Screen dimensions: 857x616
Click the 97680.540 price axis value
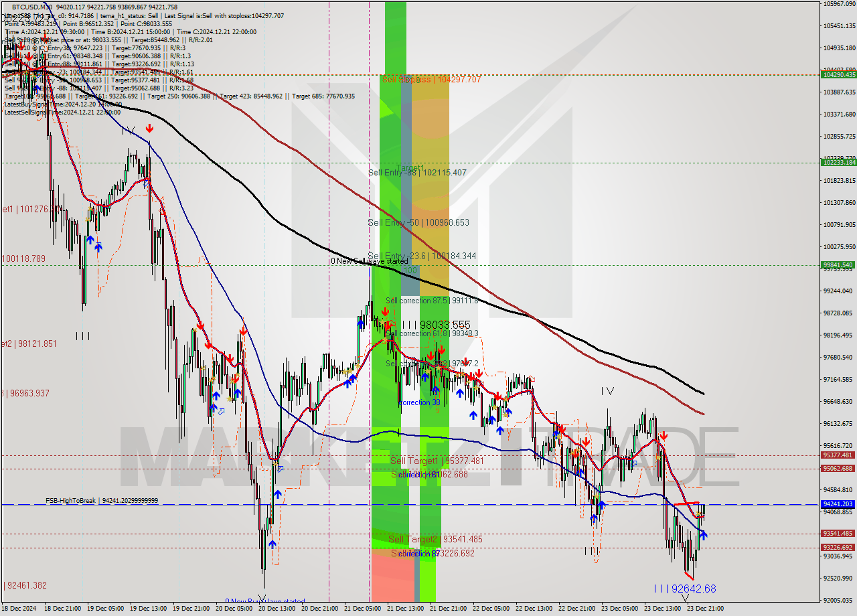click(839, 357)
